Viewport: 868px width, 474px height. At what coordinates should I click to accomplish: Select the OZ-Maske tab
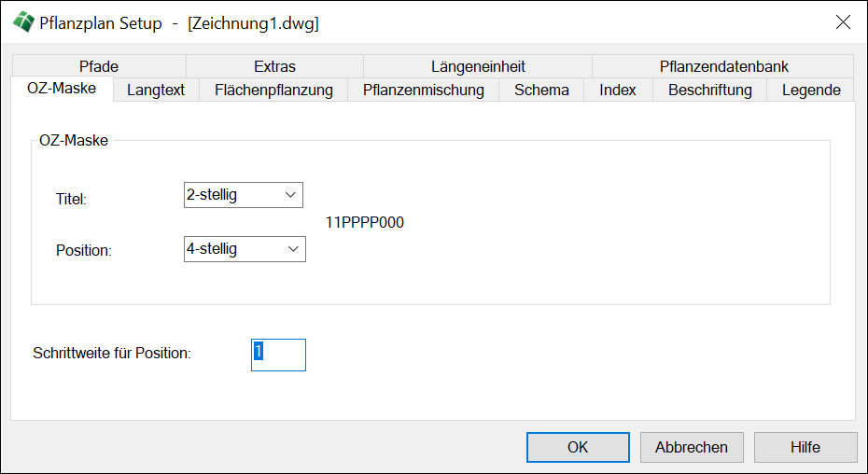pyautogui.click(x=62, y=90)
